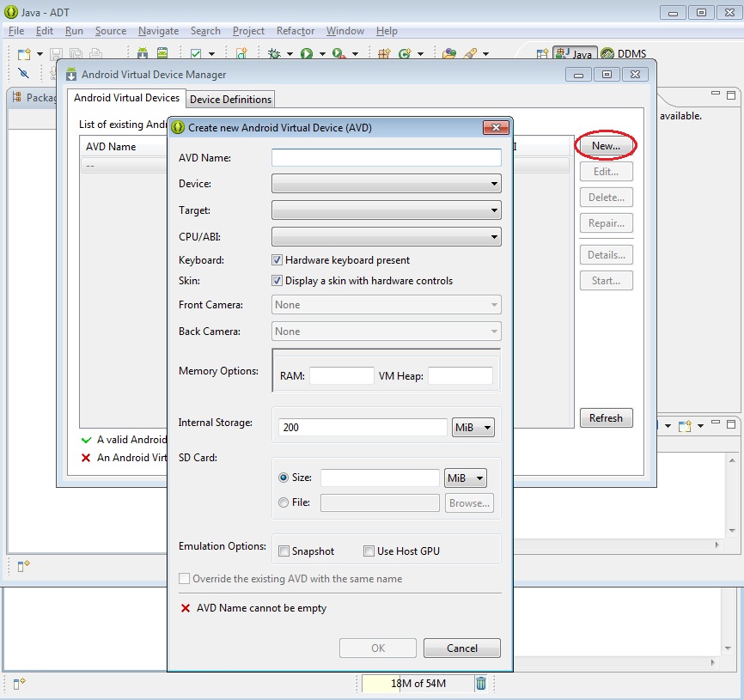Enable the Snapshot emulation option
The width and height of the screenshot is (744, 700).
pos(284,551)
